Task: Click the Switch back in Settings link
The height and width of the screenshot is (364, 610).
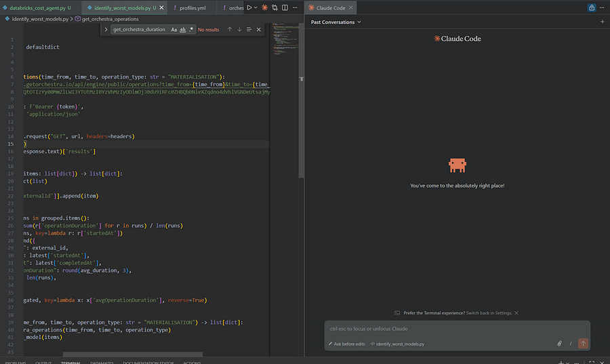Action: click(490, 312)
